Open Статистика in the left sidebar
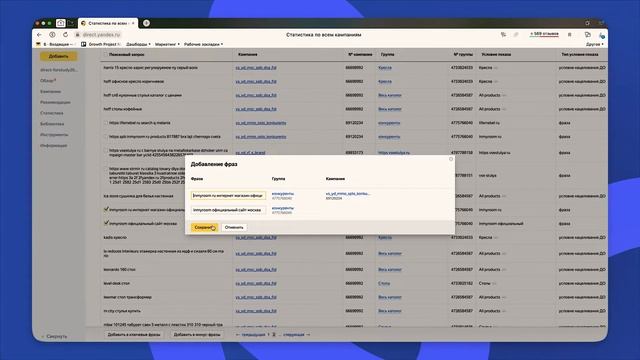This screenshot has height=360, width=640. pyautogui.click(x=52, y=113)
